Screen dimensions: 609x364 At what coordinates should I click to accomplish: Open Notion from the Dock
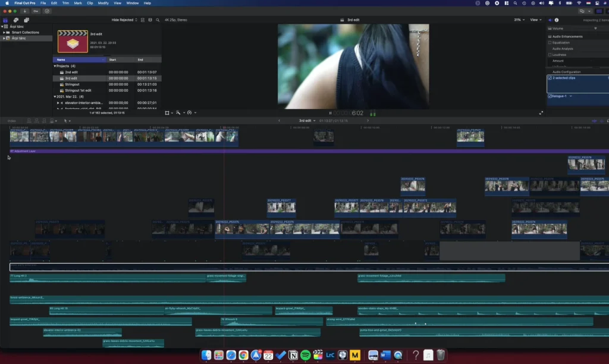(293, 354)
